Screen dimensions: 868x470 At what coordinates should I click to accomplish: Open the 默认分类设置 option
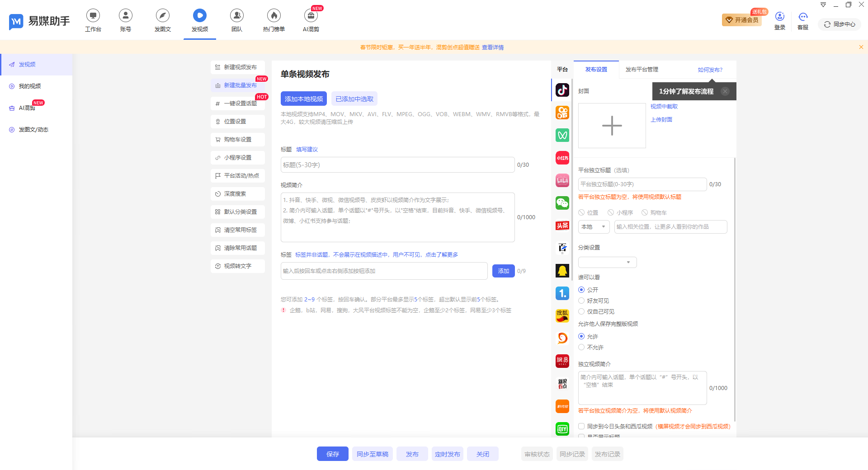point(237,211)
